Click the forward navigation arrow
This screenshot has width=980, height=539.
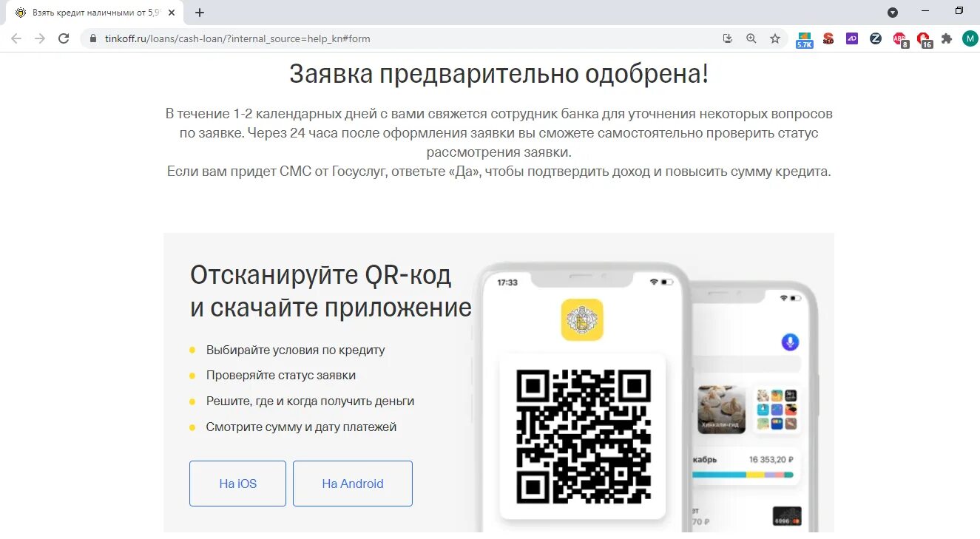[40, 38]
